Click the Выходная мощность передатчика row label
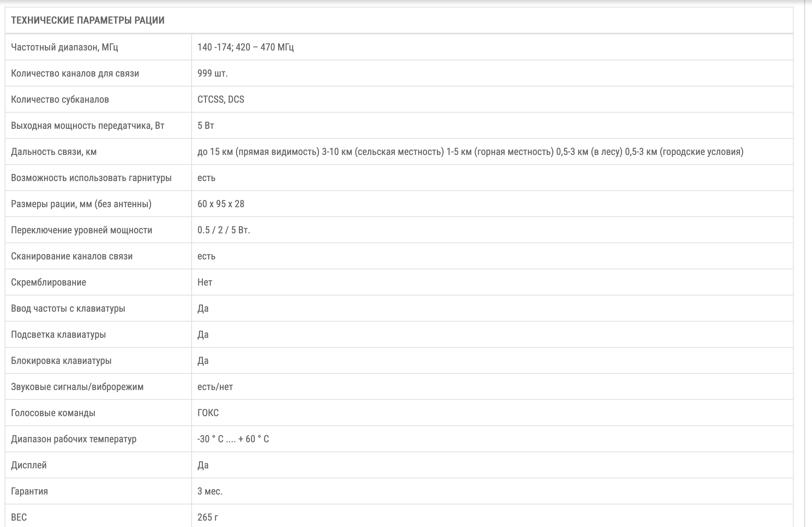 pos(88,126)
